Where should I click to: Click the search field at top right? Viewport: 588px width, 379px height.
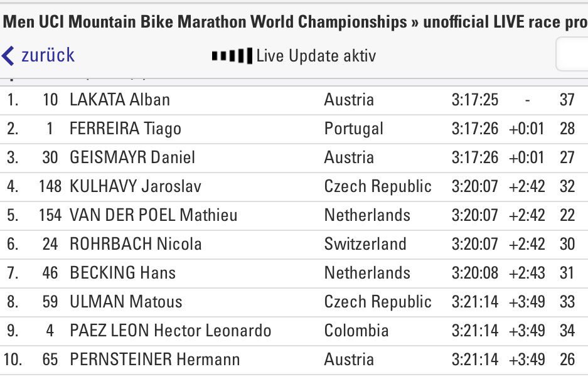572,54
